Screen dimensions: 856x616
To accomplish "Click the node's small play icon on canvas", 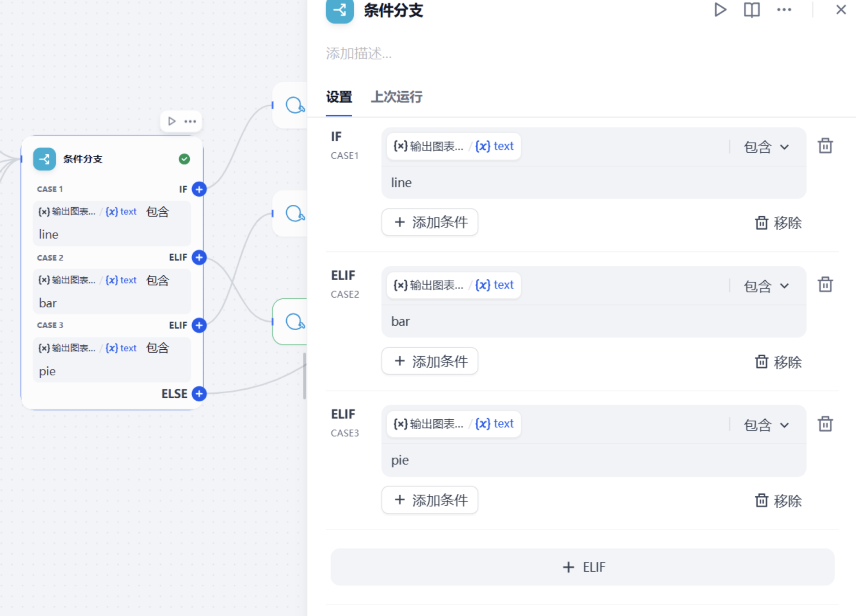I will tap(172, 121).
